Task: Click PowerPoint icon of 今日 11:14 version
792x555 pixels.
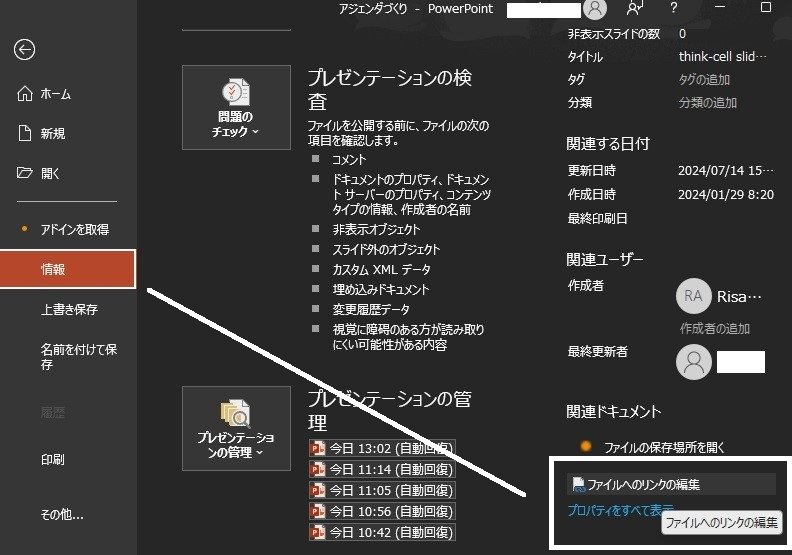Action: [318, 470]
